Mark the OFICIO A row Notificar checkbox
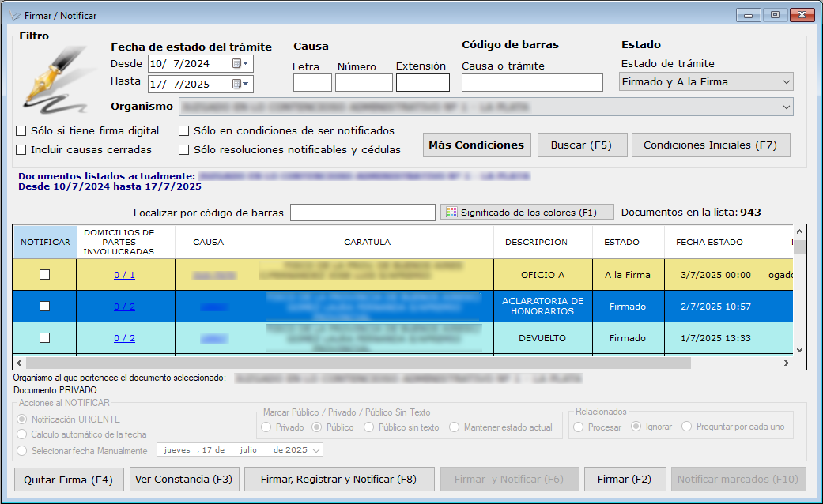Image resolution: width=823 pixels, height=504 pixels. [x=45, y=275]
